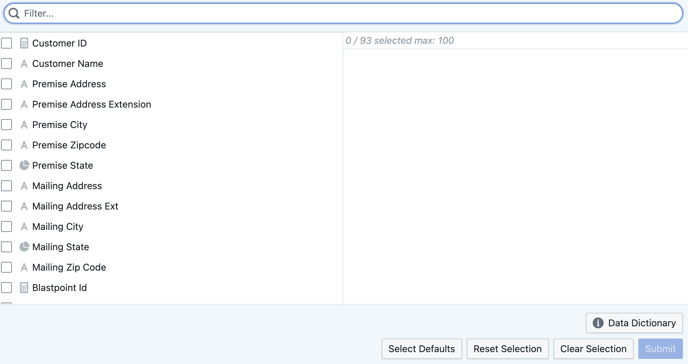The image size is (688, 364).
Task: Check the Premise City checkbox
Action: click(x=7, y=125)
